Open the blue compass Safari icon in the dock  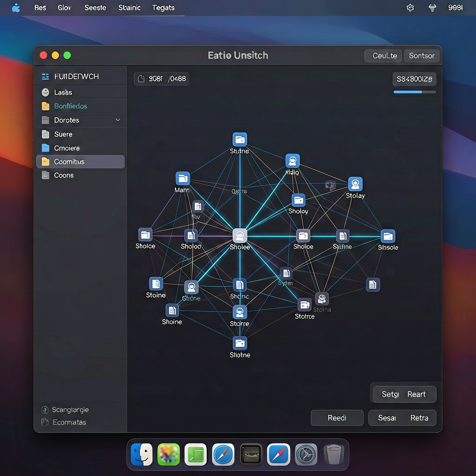[x=223, y=455]
